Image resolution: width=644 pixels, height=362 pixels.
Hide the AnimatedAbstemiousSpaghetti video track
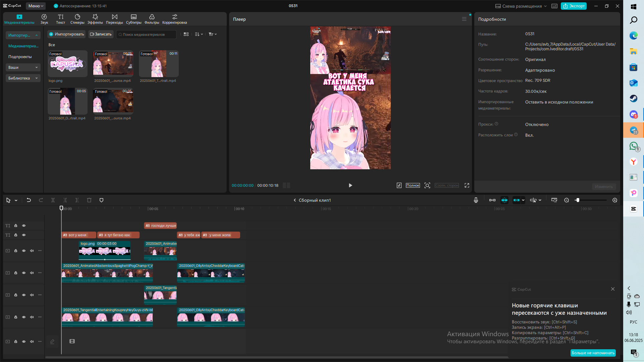24,273
